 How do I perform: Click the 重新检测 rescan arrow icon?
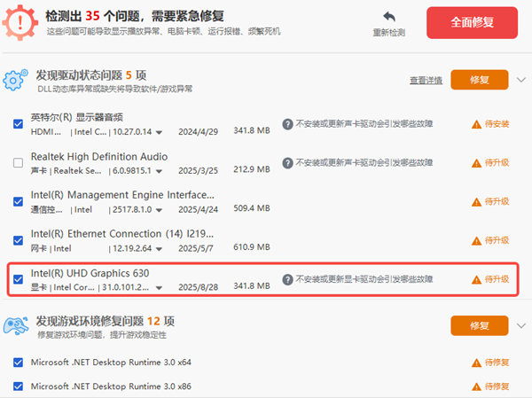[388, 17]
